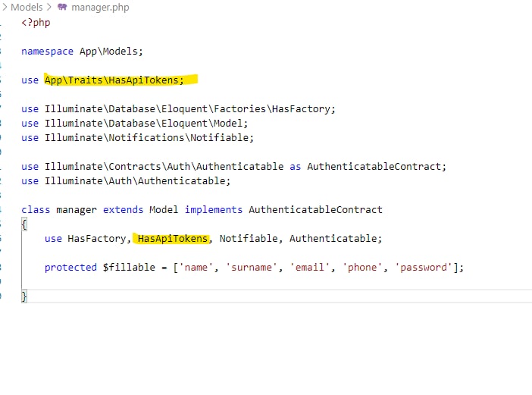Click the opening curly brace of class

(x=24, y=224)
